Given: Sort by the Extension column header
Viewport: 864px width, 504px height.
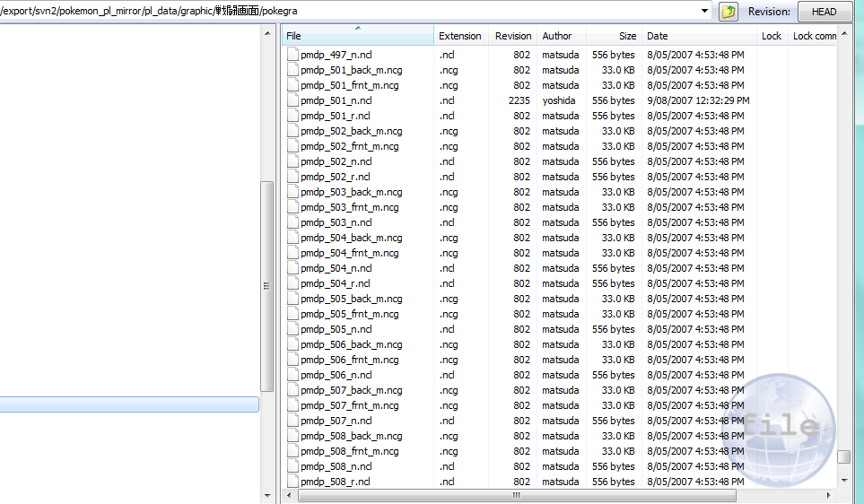Looking at the screenshot, I should point(460,36).
